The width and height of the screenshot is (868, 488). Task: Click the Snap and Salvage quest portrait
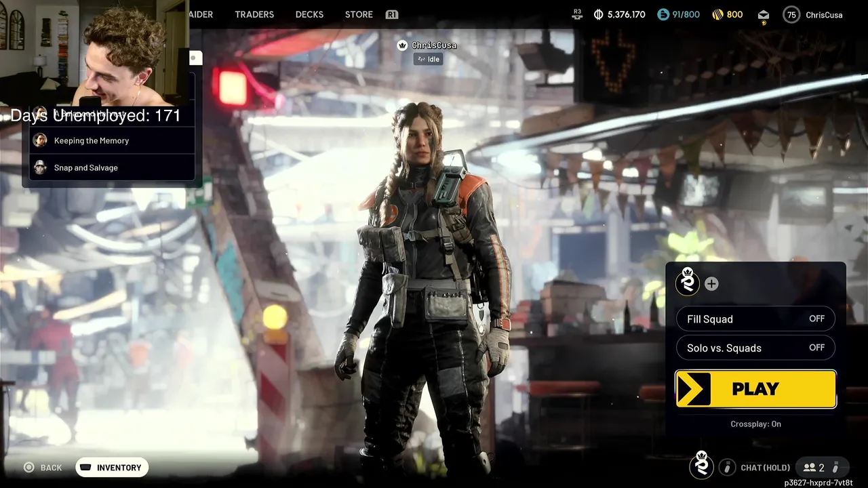[41, 167]
